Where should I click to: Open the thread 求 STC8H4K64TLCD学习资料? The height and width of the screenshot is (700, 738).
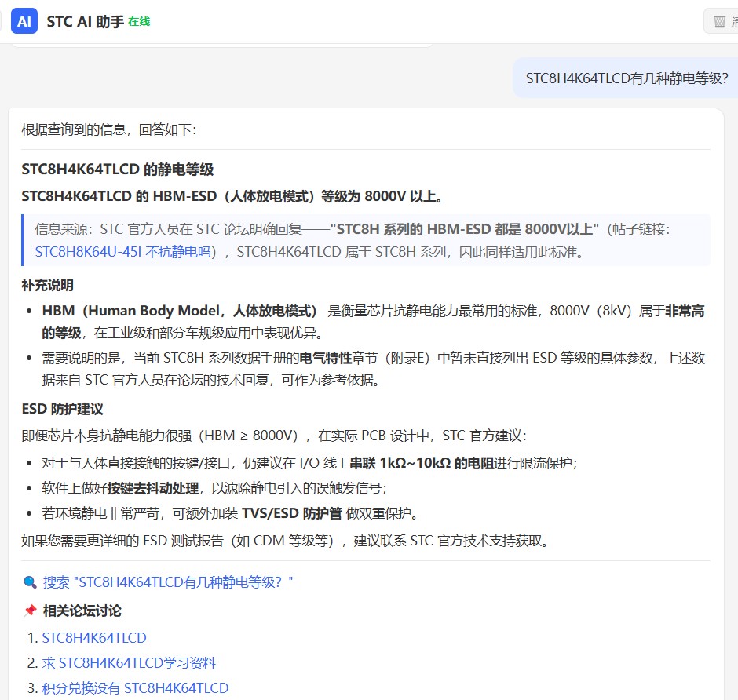pyautogui.click(x=129, y=663)
